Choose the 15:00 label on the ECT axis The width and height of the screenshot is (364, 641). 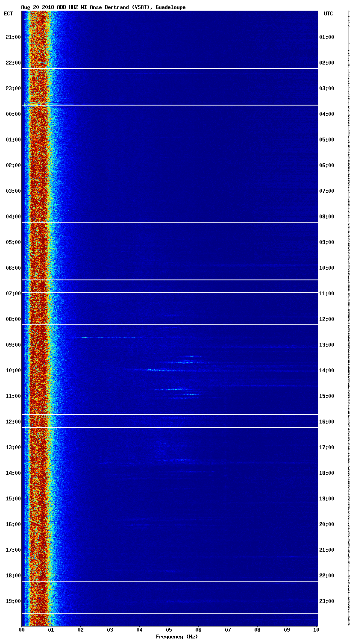(x=13, y=499)
